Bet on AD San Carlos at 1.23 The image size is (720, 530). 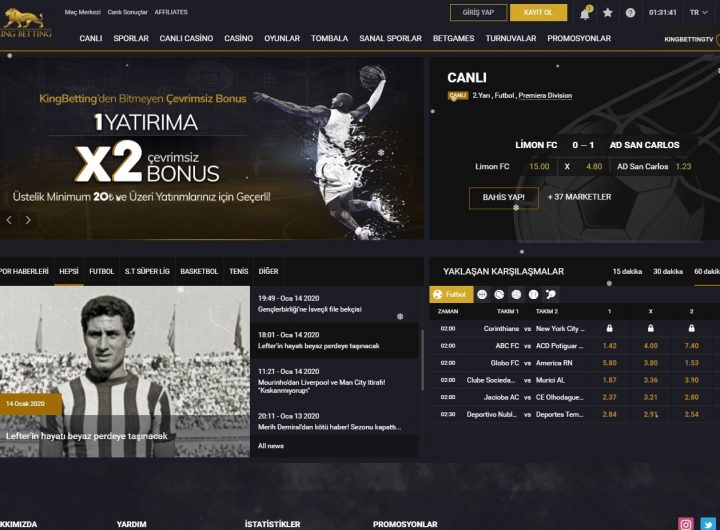coord(654,167)
